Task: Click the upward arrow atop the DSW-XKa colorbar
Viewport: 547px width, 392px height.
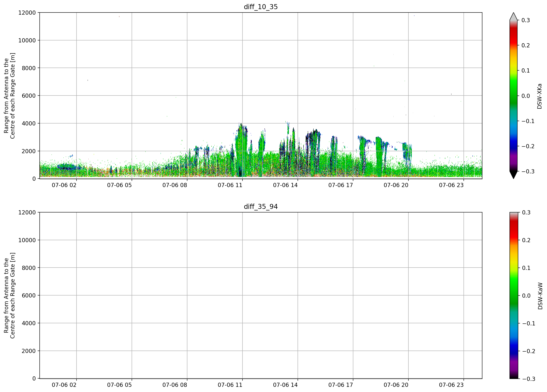Action: tap(513, 16)
